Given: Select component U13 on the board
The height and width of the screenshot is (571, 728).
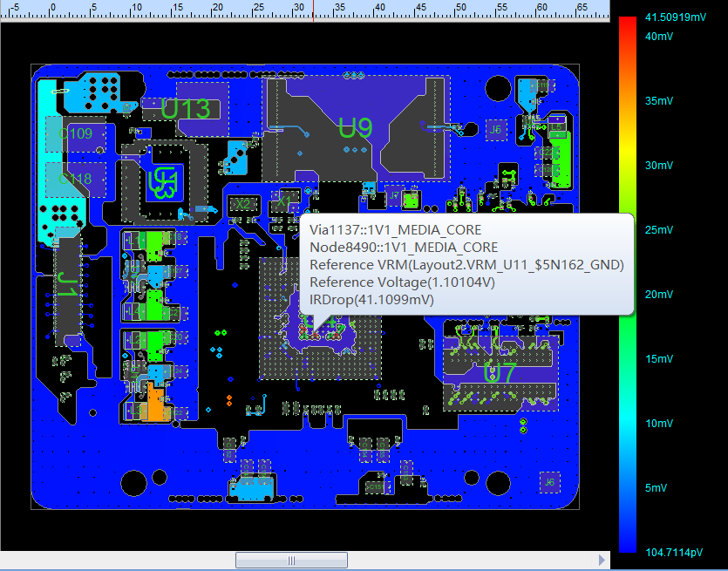Looking at the screenshot, I should coord(185,109).
